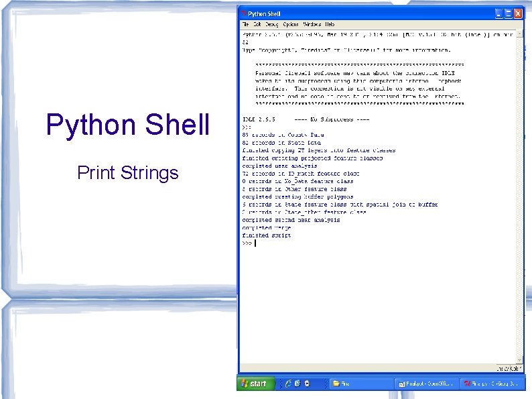Close the Python Shell window
The image size is (532, 399).
[518, 13]
